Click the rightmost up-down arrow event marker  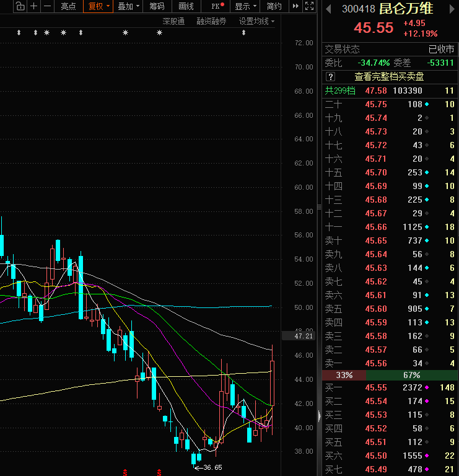pyautogui.click(x=243, y=32)
